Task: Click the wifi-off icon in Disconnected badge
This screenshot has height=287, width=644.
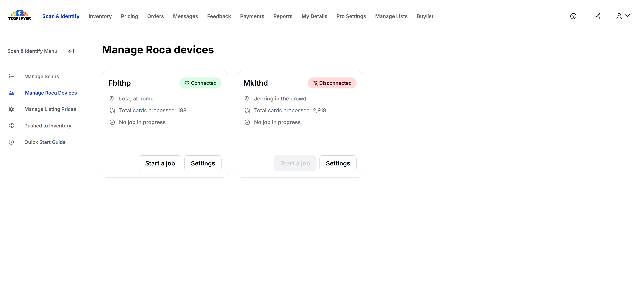Action: coord(315,83)
